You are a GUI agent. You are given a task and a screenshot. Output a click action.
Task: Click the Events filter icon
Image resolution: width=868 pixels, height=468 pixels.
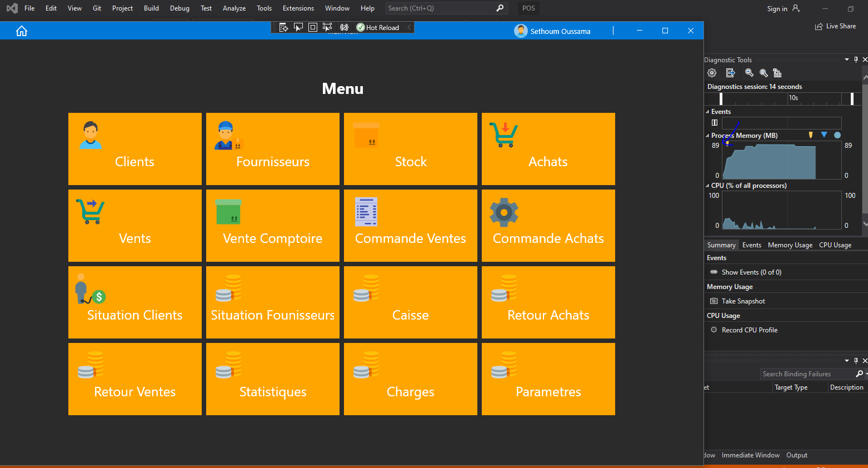[714, 122]
